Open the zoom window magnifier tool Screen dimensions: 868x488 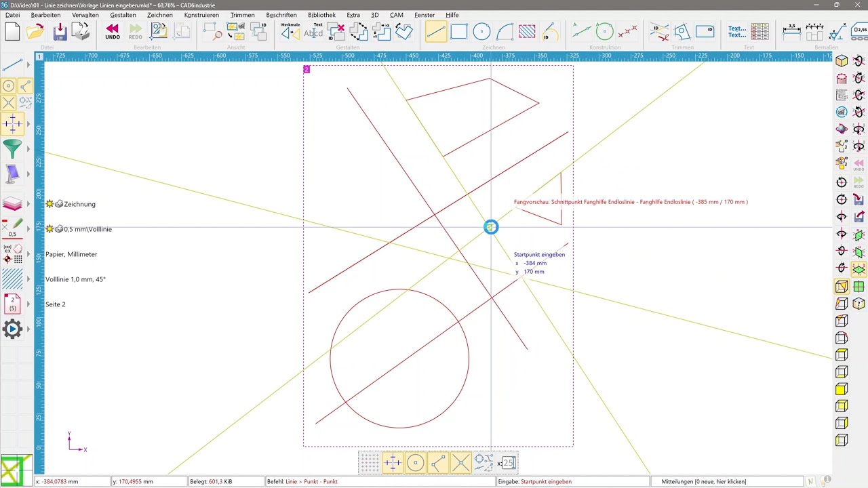pyautogui.click(x=213, y=31)
